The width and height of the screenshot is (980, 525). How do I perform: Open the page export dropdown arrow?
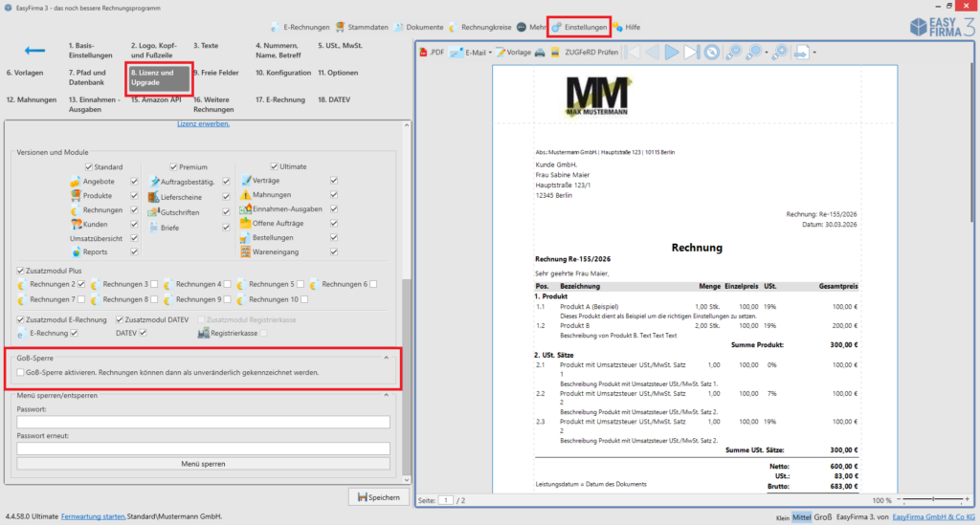[x=814, y=53]
